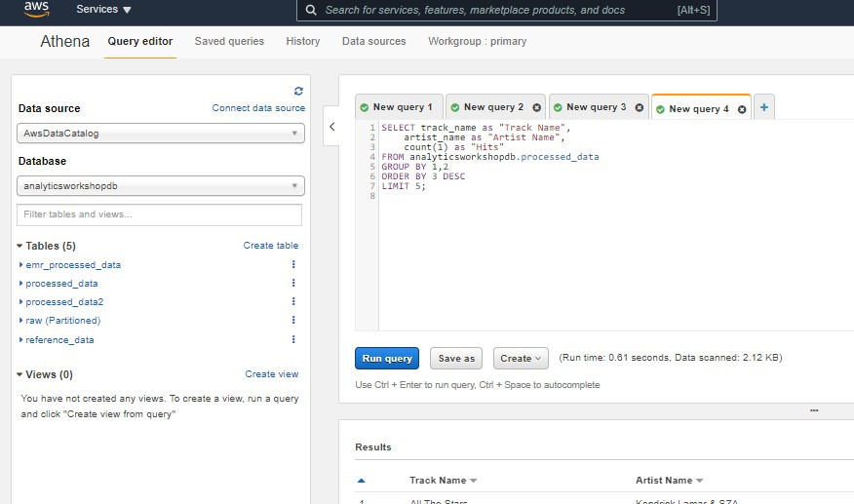Open the Services dropdown menu
The image size is (854, 504).
[x=103, y=10]
